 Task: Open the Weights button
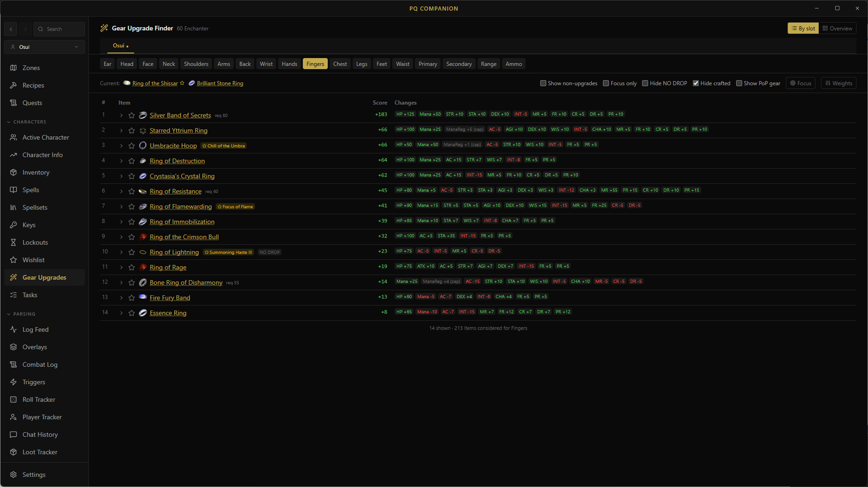[x=838, y=83]
